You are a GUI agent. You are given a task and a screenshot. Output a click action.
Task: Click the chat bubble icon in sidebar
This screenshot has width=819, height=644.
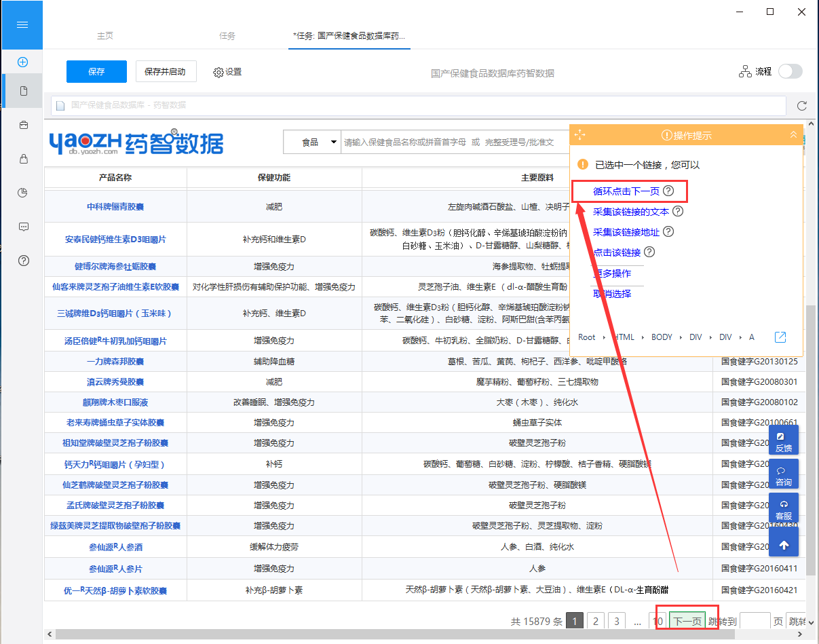(x=24, y=227)
